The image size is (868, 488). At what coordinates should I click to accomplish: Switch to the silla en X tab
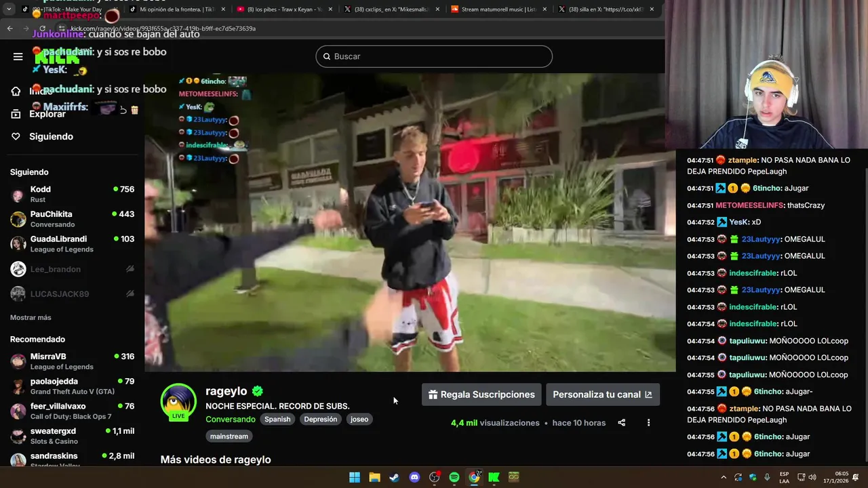click(605, 9)
